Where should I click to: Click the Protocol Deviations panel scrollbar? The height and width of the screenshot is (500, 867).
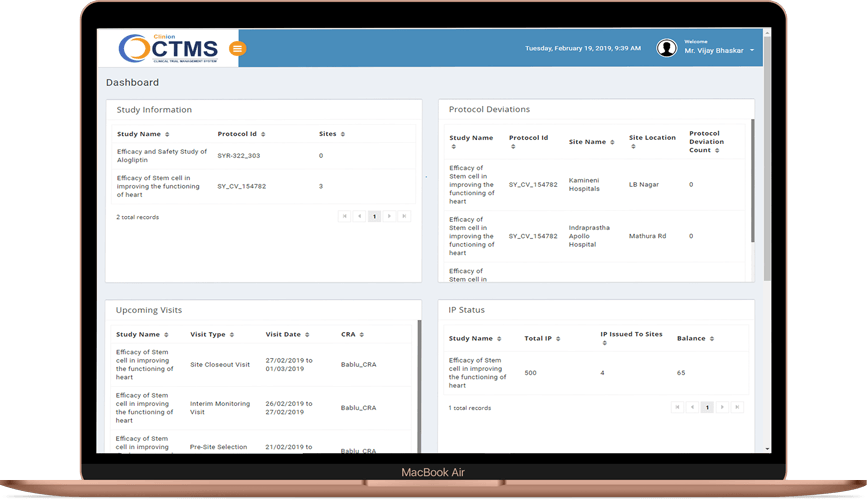753,180
